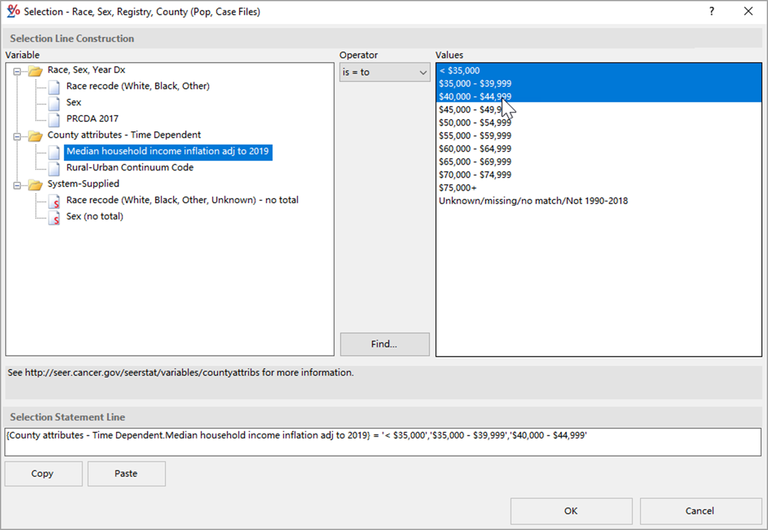
Task: Click the help question mark in title bar
Action: point(711,11)
